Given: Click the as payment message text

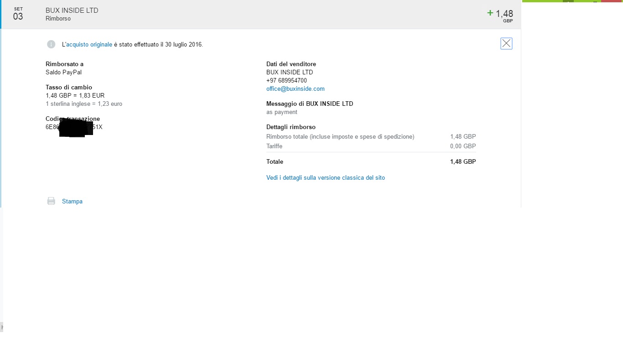Looking at the screenshot, I should 282,112.
